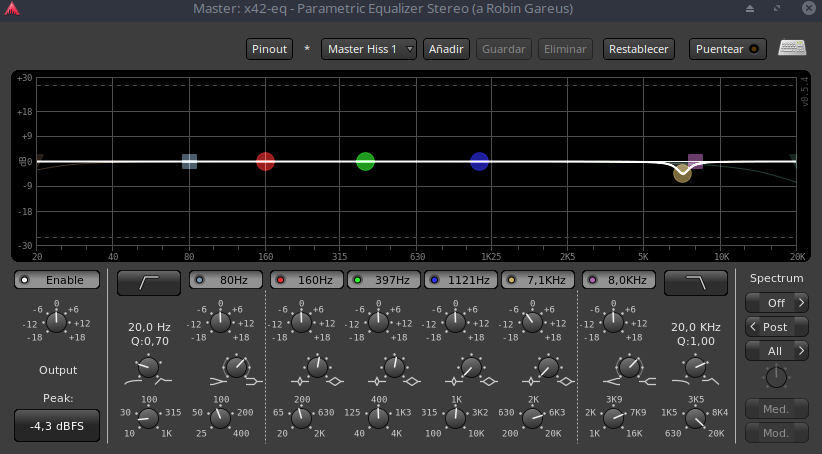Open the on-screen keyboard icon
Viewport: 822px width, 454px height.
[x=793, y=49]
